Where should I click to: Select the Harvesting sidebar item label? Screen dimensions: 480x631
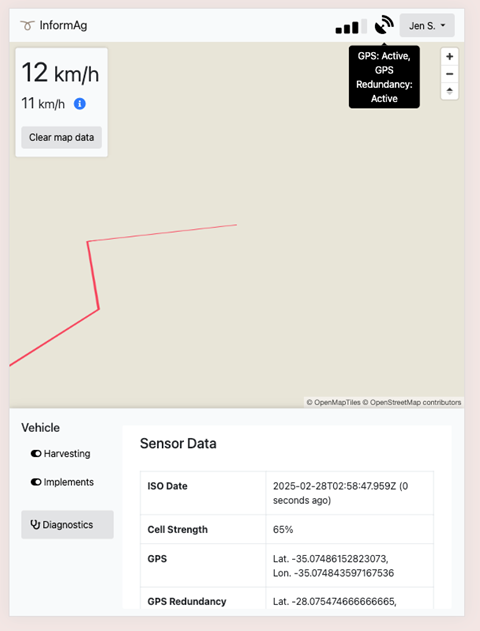click(x=67, y=454)
